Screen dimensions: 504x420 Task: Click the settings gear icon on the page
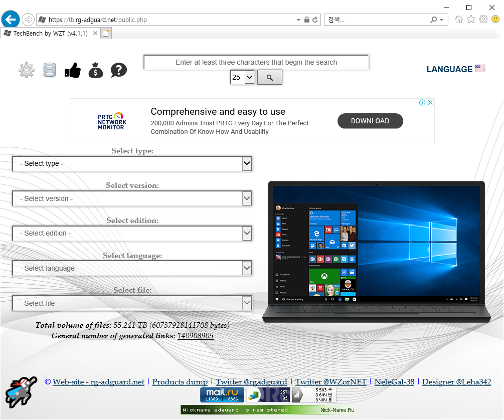(27, 70)
